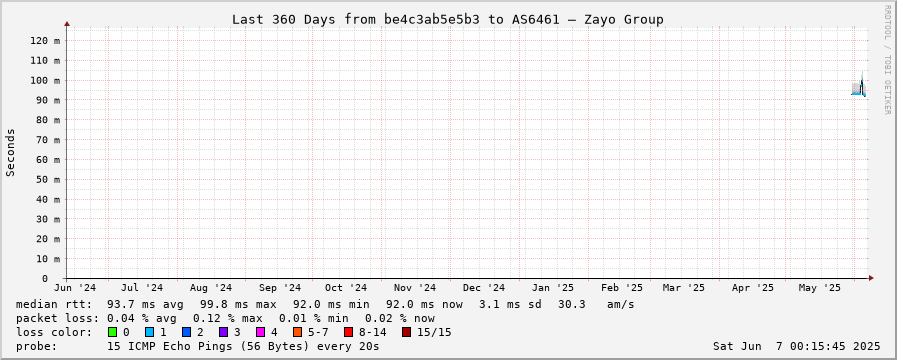
Task: Click the graph title mentioning Zayo Group
Action: point(447,19)
